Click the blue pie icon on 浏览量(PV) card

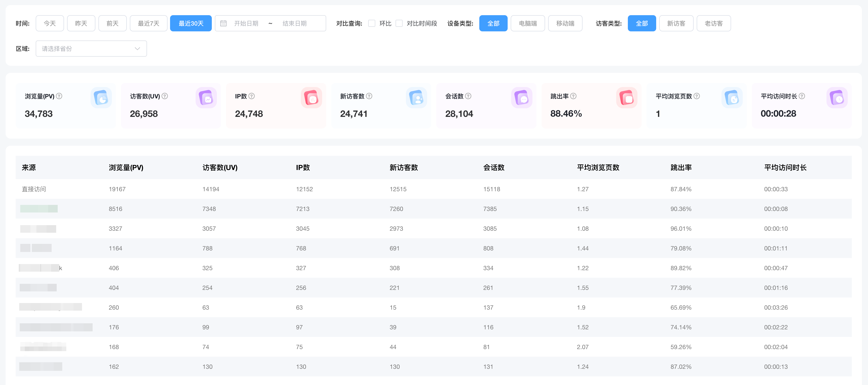tap(101, 98)
